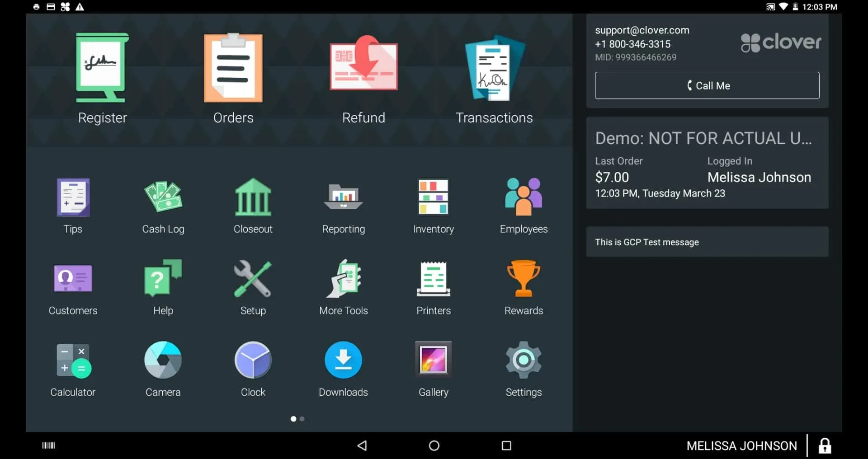Tap the Demo: NOT FOR ACTUAL U... heading
Image resolution: width=868 pixels, height=459 pixels.
pyautogui.click(x=703, y=138)
